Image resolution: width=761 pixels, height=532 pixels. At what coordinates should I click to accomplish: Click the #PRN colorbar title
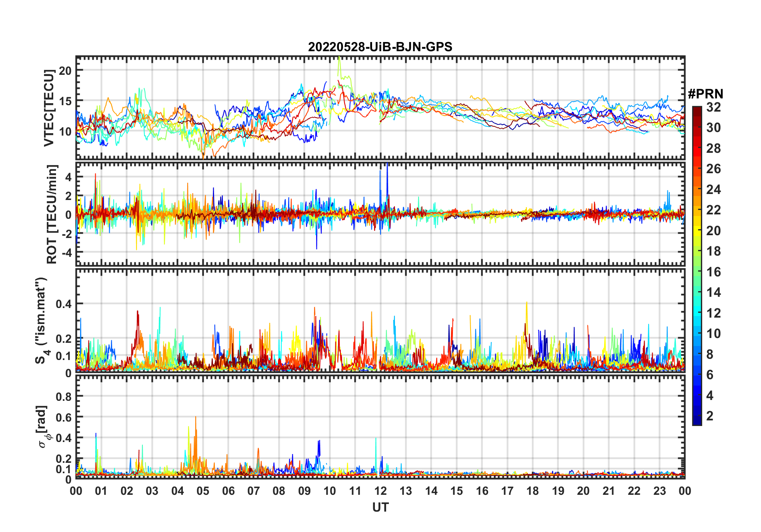pyautogui.click(x=705, y=94)
